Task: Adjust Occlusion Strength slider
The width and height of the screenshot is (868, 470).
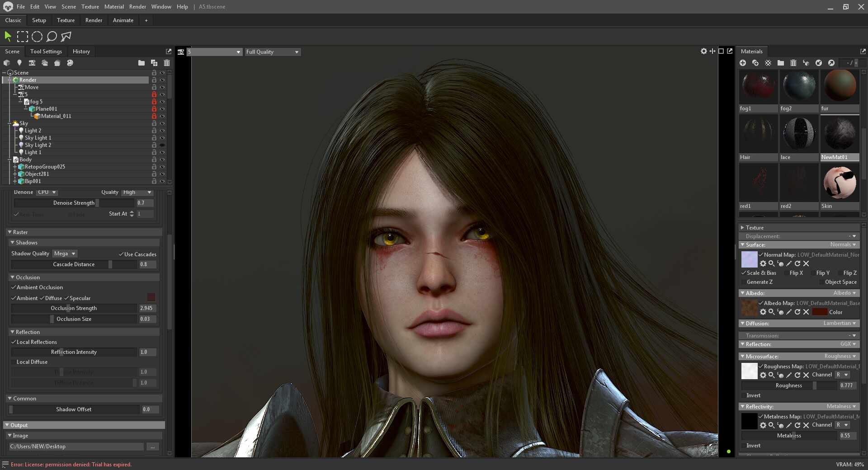Action: (74, 308)
